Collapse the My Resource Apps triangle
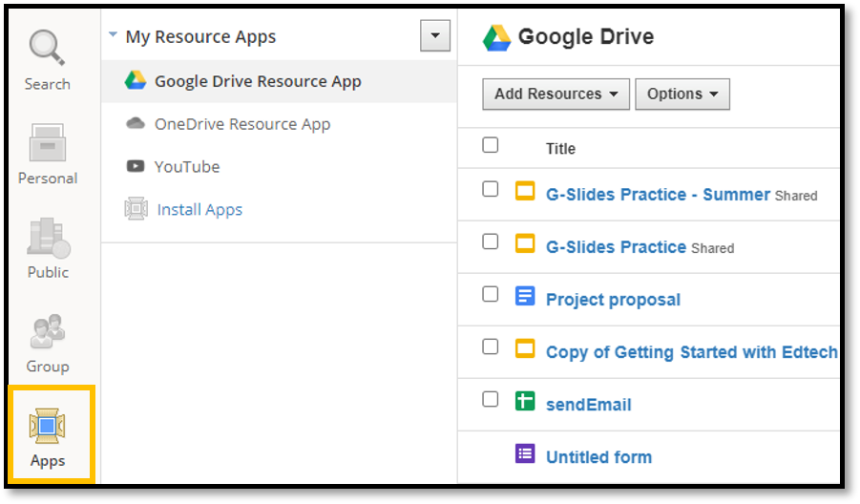The height and width of the screenshot is (504, 860). [113, 34]
